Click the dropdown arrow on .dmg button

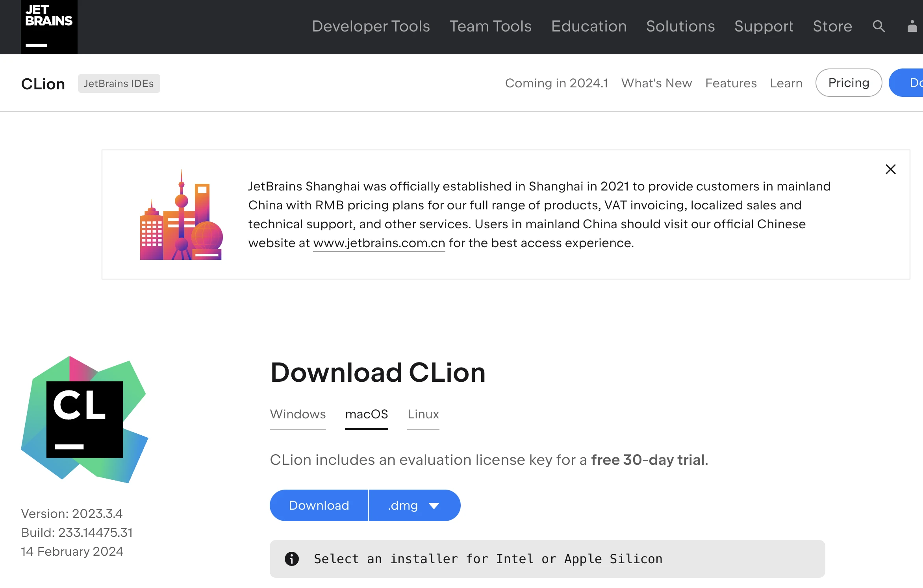coord(436,505)
